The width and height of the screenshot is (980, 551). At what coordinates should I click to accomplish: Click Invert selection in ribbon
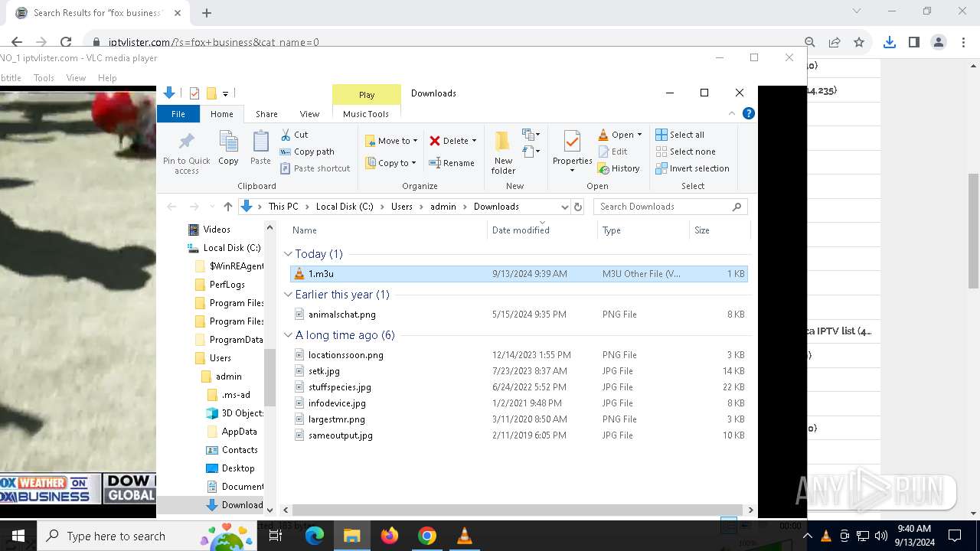[x=692, y=168]
